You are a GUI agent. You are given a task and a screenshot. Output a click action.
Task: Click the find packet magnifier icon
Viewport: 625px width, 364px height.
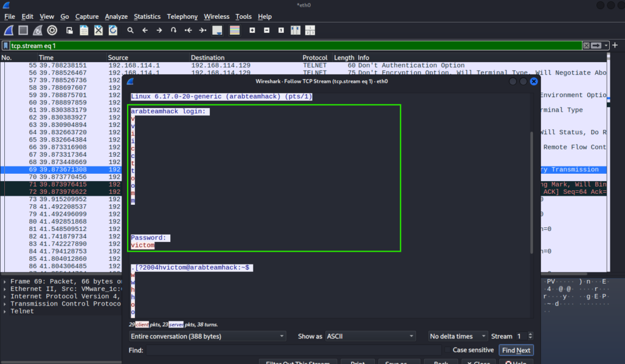point(130,30)
